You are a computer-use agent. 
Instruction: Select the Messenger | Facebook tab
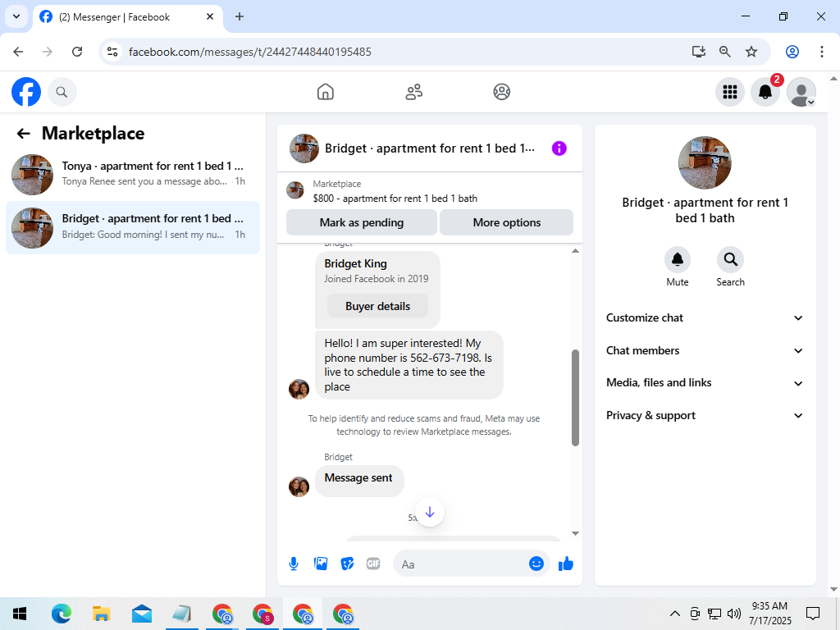pos(128,17)
